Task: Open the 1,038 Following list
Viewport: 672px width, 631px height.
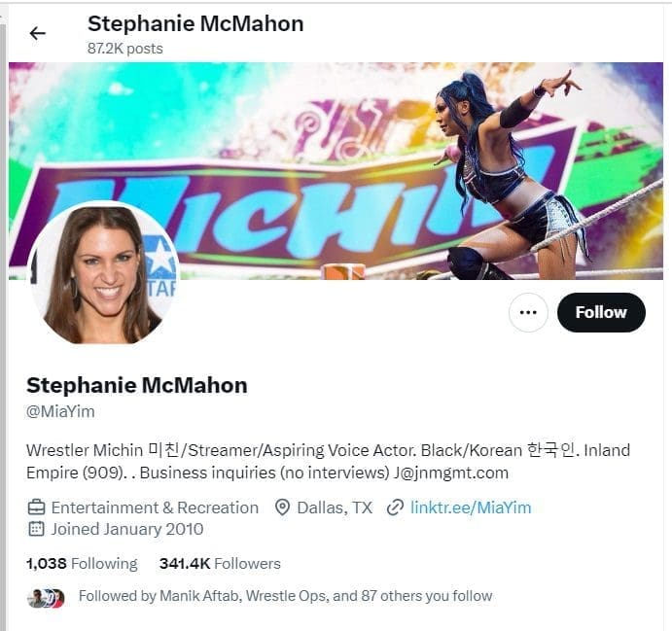Action: pyautogui.click(x=82, y=564)
